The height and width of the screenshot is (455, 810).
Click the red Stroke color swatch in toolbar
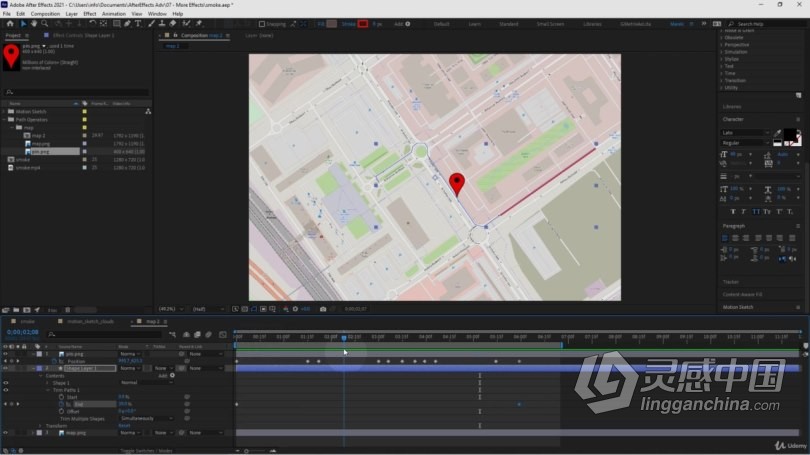coord(363,24)
